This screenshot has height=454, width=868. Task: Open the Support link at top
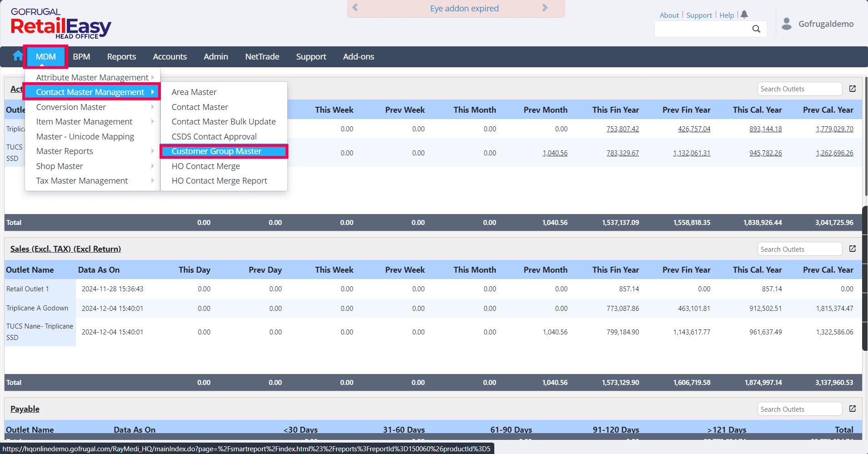pos(699,15)
